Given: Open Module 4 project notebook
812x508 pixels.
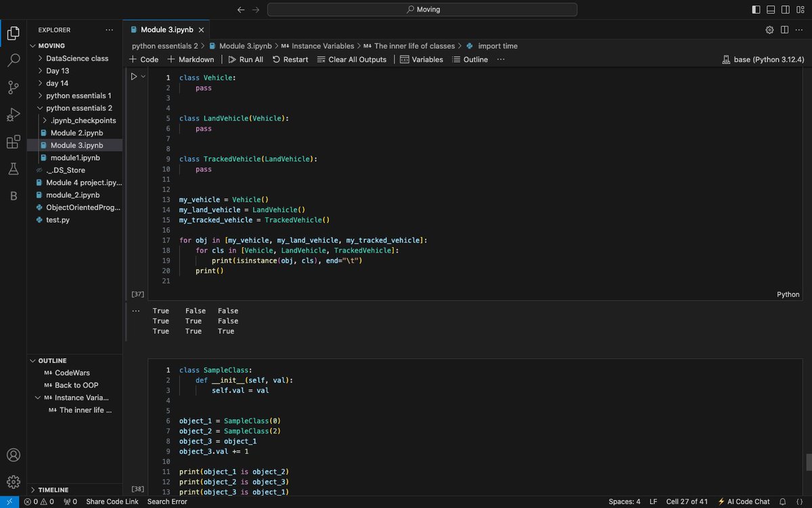Looking at the screenshot, I should (x=74, y=183).
